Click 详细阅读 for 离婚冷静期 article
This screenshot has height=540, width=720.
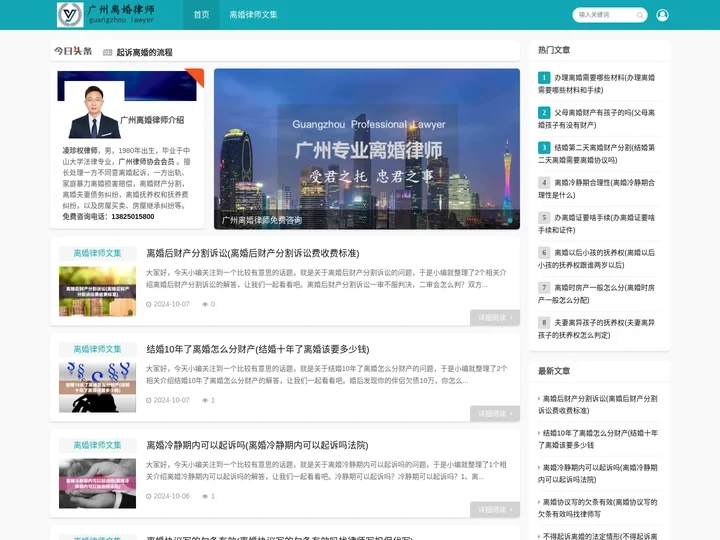pyautogui.click(x=495, y=510)
